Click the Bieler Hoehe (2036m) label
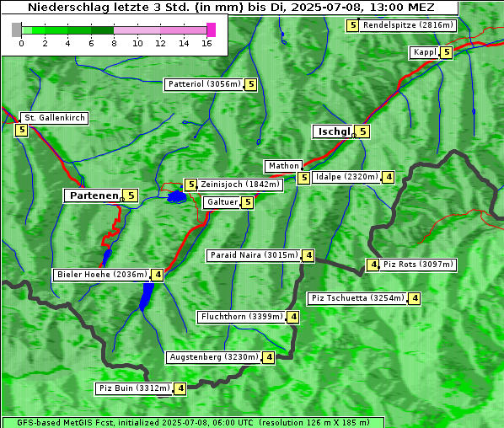Screen dimensions: 504x428 coord(102,275)
